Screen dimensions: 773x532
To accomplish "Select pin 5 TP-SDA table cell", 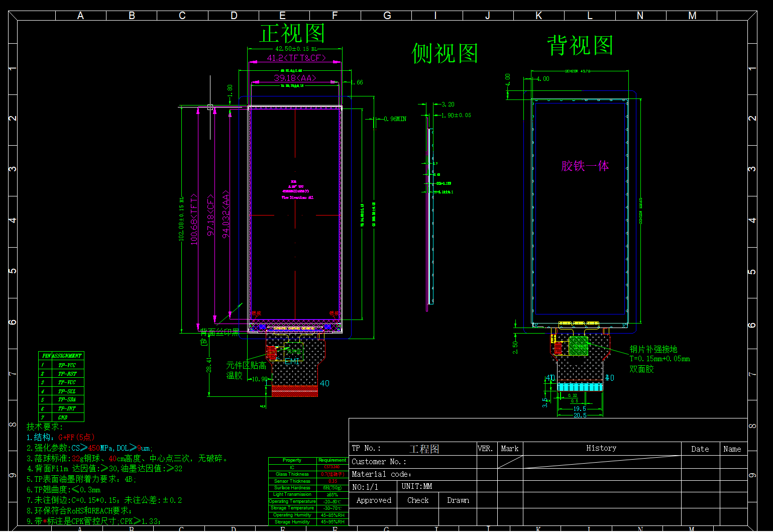I will (67, 400).
